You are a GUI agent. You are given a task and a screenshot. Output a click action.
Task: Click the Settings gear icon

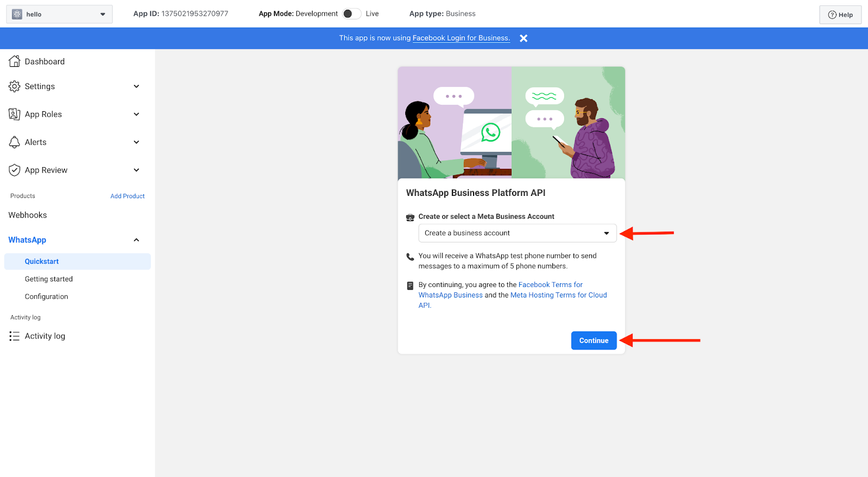15,86
